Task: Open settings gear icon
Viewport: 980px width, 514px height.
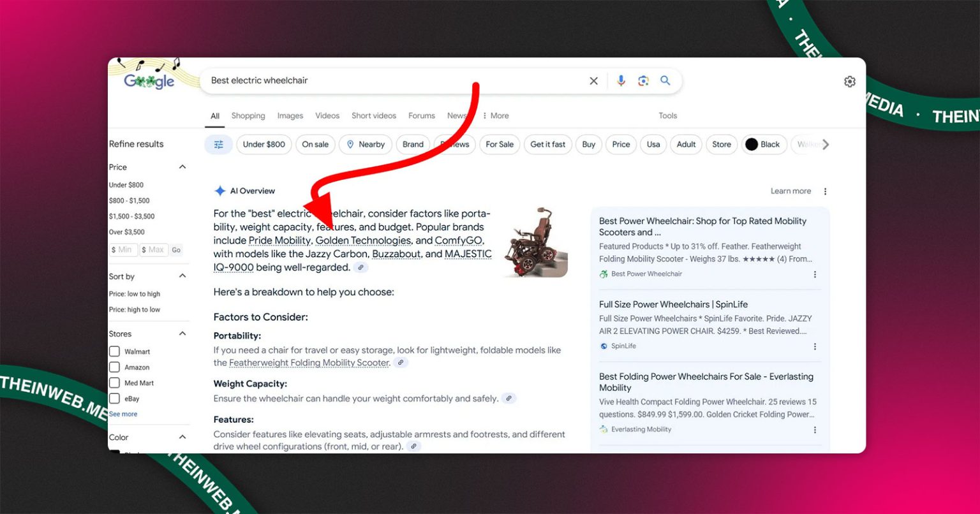Action: tap(849, 82)
